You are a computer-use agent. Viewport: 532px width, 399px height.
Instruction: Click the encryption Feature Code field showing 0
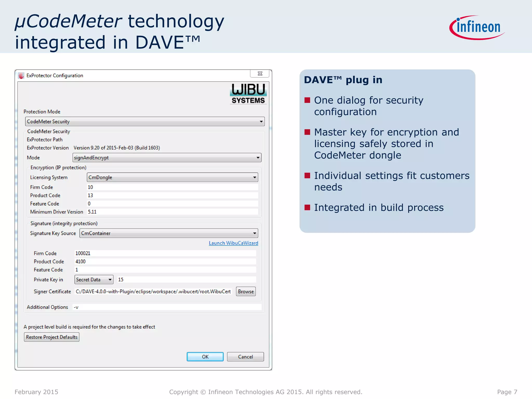point(172,204)
